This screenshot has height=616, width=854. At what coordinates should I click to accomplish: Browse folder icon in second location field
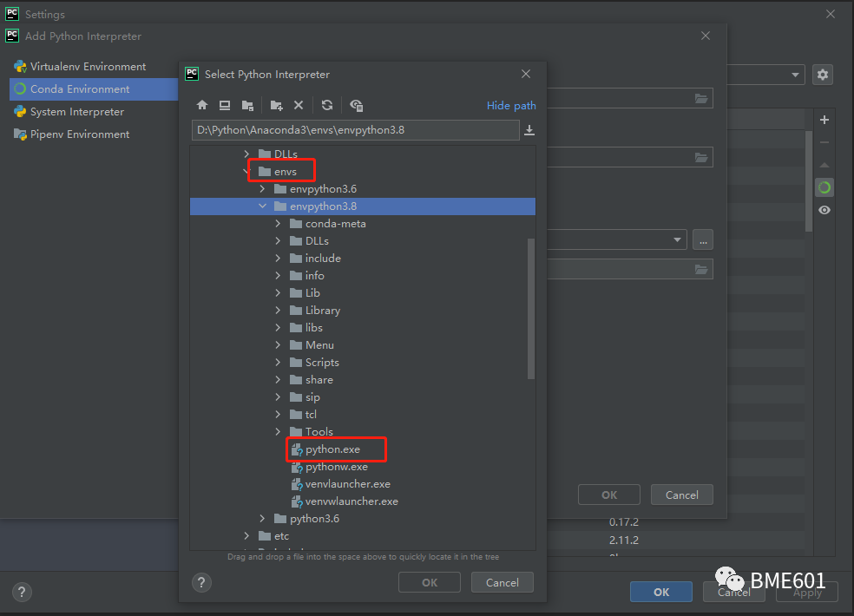pyautogui.click(x=701, y=157)
